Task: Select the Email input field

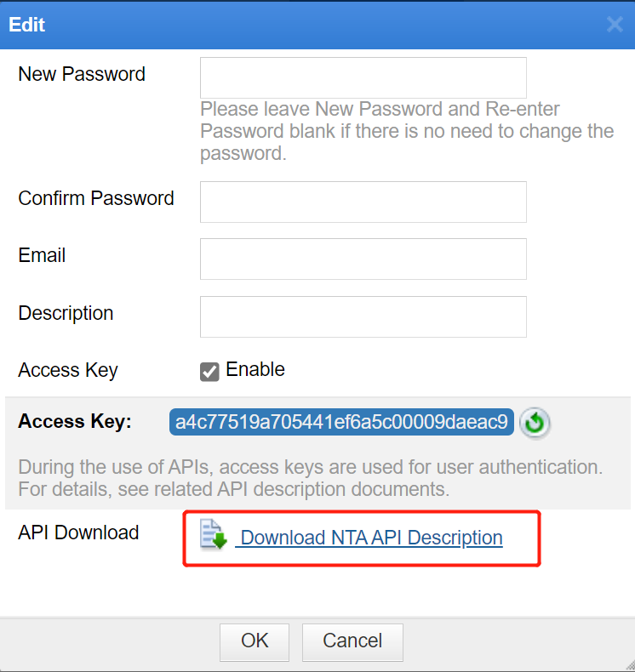Action: pyautogui.click(x=363, y=259)
